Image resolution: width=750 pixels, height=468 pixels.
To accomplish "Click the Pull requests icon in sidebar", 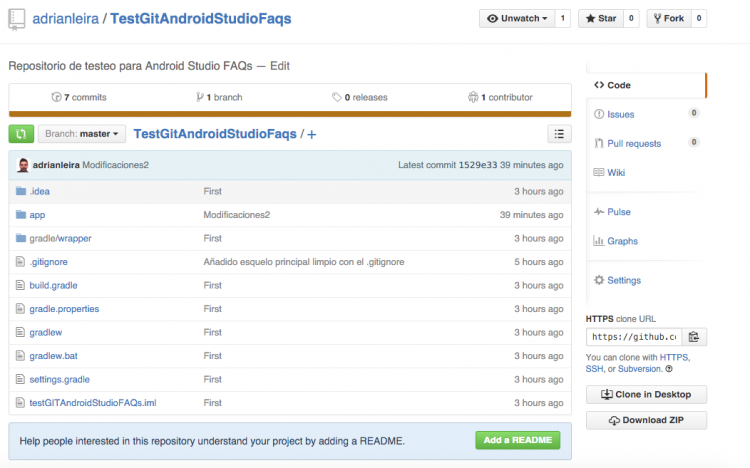I will point(598,143).
